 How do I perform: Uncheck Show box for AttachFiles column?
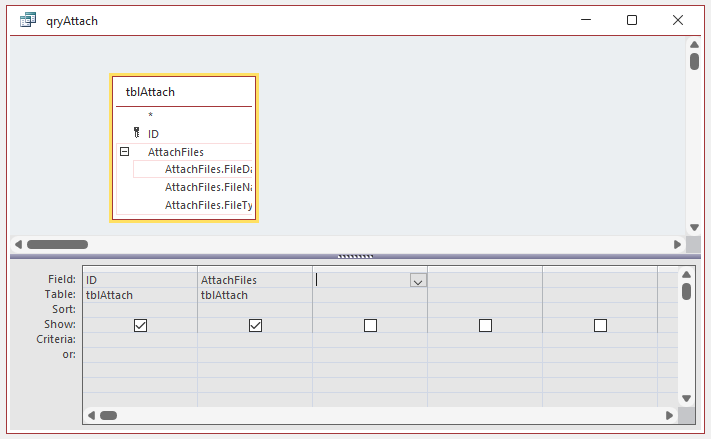click(255, 325)
